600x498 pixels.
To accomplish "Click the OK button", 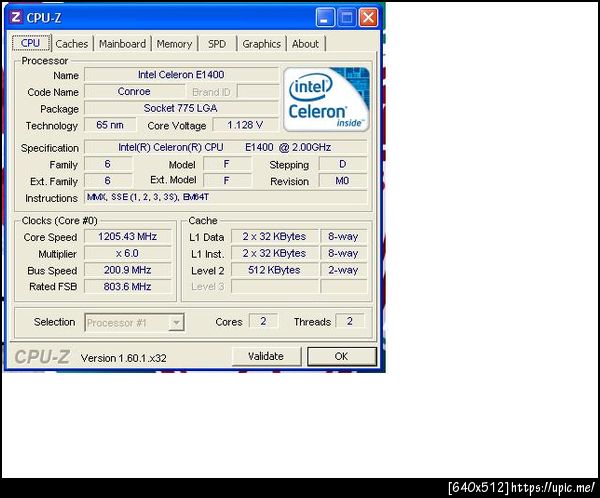I will 341,356.
